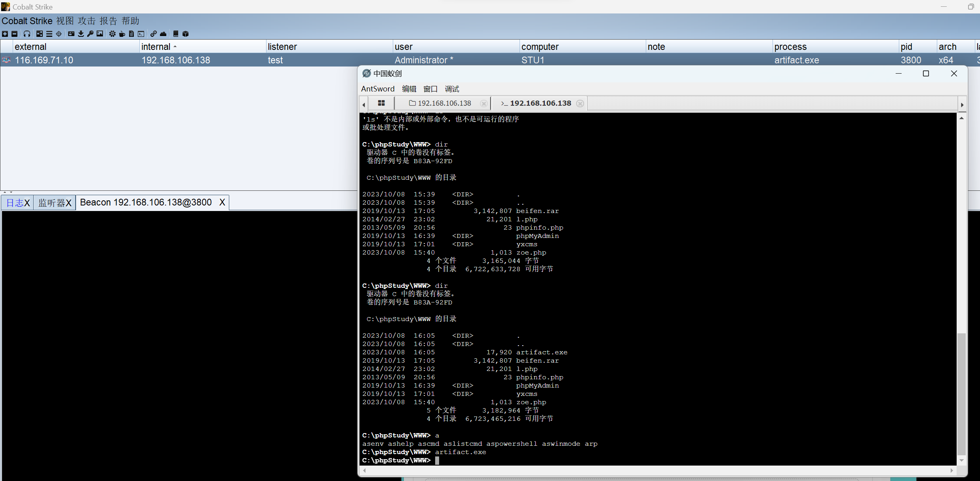Click the connect to team server plus icon
980x481 pixels.
[5, 34]
